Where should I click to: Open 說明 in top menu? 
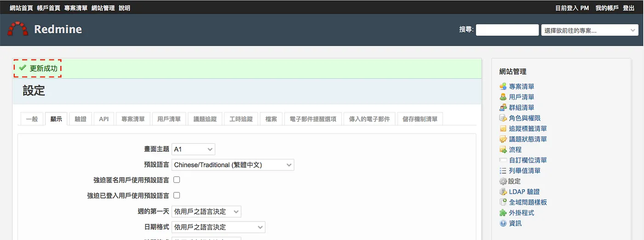(x=124, y=8)
